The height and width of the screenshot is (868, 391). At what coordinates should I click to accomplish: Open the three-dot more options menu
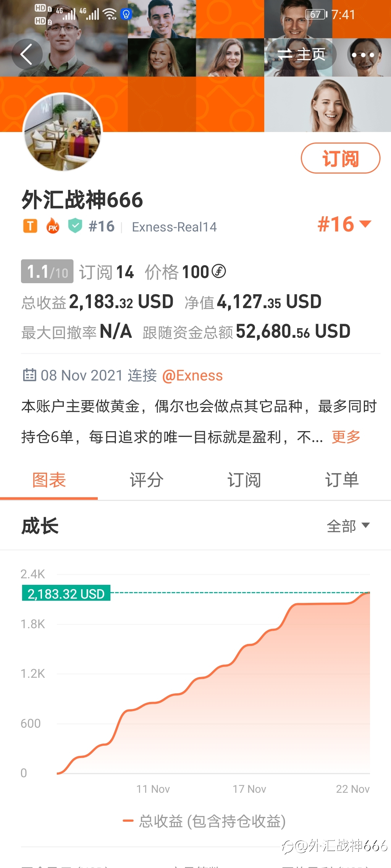[x=363, y=55]
